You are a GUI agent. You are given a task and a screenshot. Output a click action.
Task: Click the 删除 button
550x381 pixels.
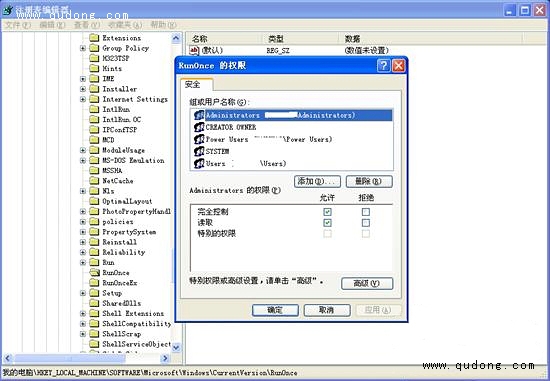point(369,181)
